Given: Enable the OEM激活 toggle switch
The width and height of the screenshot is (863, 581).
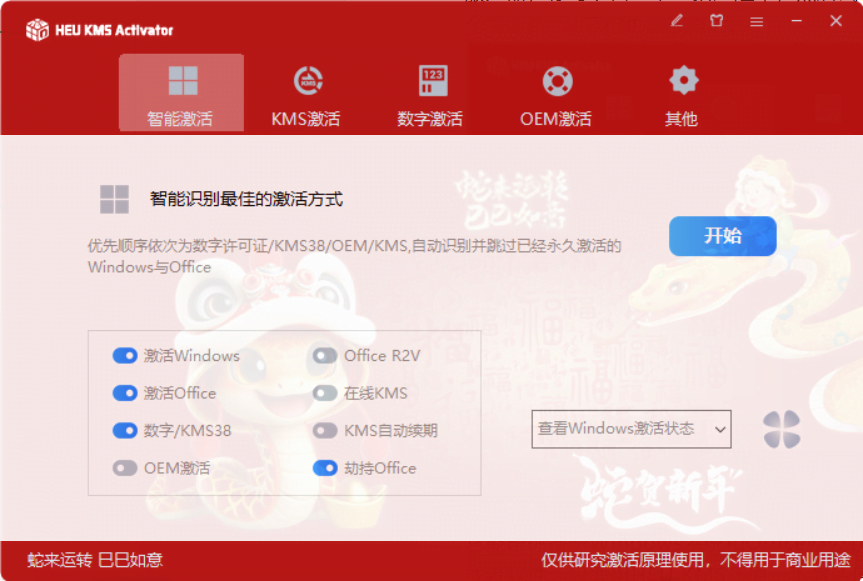Looking at the screenshot, I should 125,468.
